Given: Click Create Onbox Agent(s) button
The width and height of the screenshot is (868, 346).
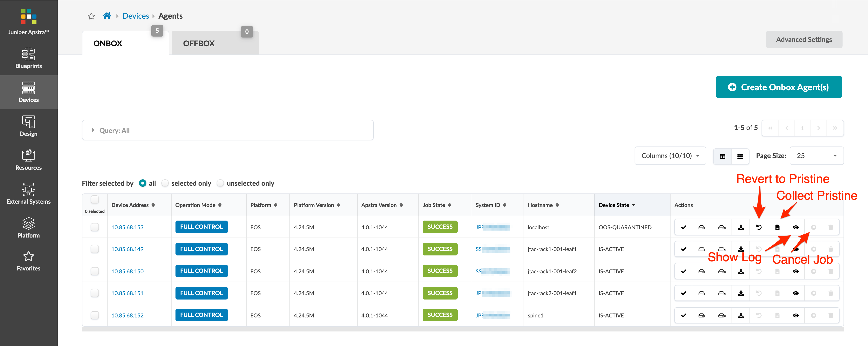Looking at the screenshot, I should [778, 87].
